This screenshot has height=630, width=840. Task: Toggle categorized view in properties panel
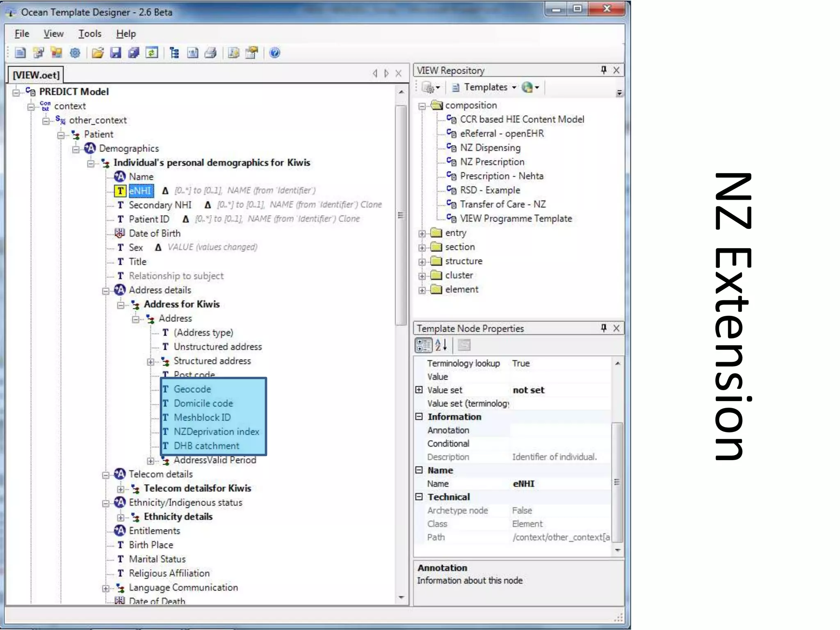click(423, 345)
